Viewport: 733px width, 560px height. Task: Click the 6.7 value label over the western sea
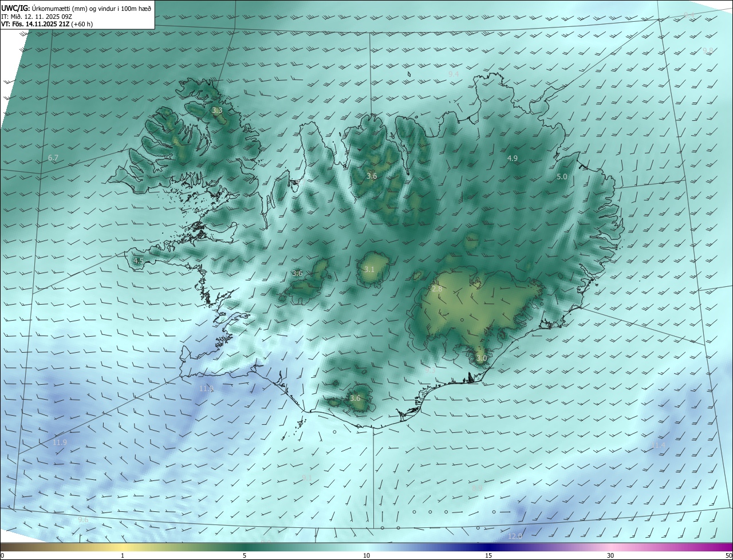click(x=53, y=157)
